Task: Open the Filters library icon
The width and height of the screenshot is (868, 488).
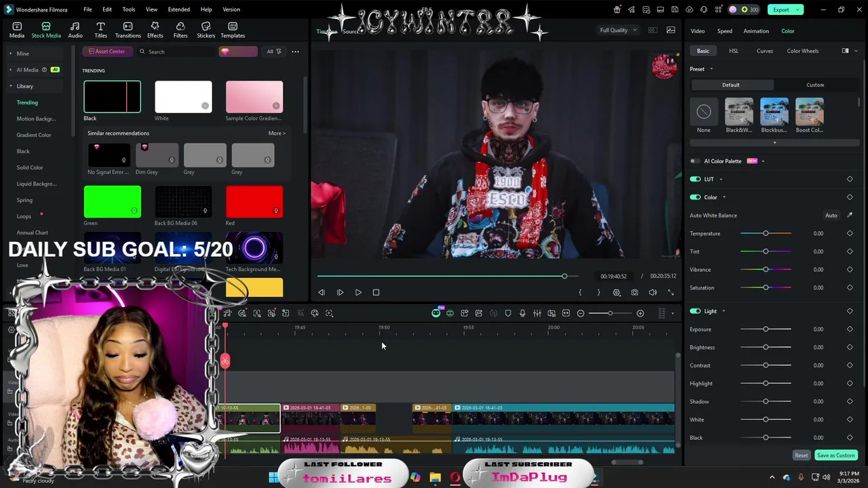Action: [180, 26]
